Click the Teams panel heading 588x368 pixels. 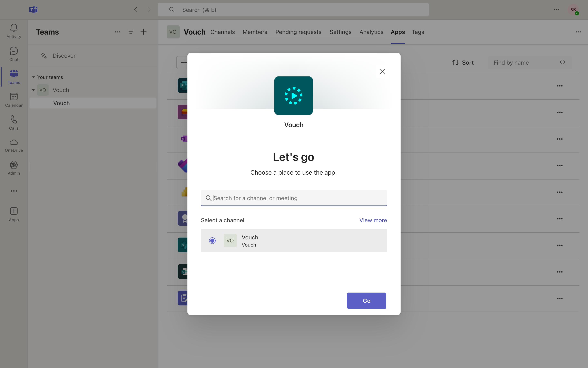[x=47, y=32]
